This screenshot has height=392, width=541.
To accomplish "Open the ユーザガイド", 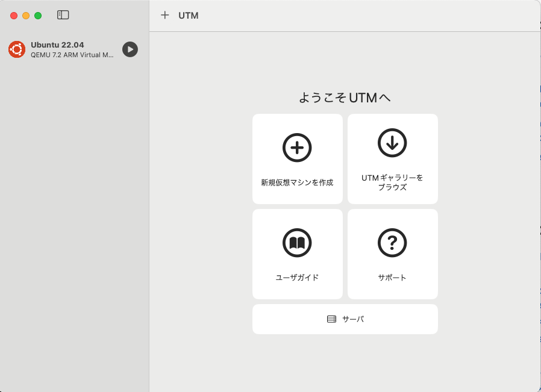I will 297,254.
